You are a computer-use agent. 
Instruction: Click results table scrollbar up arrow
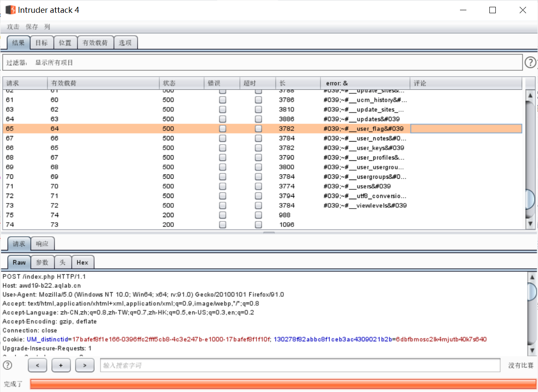530,96
